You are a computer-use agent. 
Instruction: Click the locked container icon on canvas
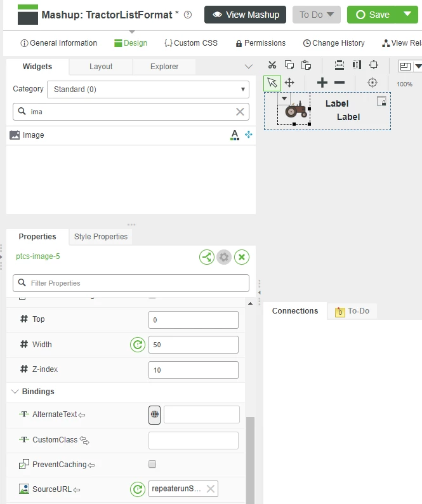[381, 102]
